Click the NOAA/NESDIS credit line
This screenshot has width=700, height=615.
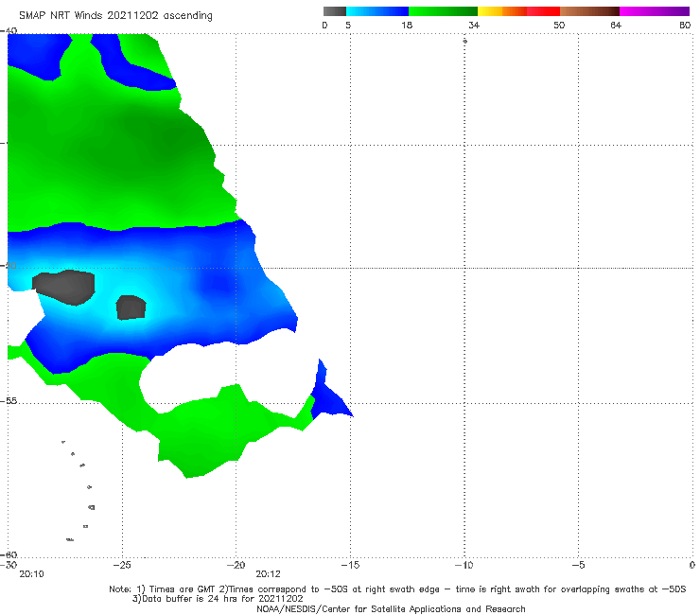point(391,608)
